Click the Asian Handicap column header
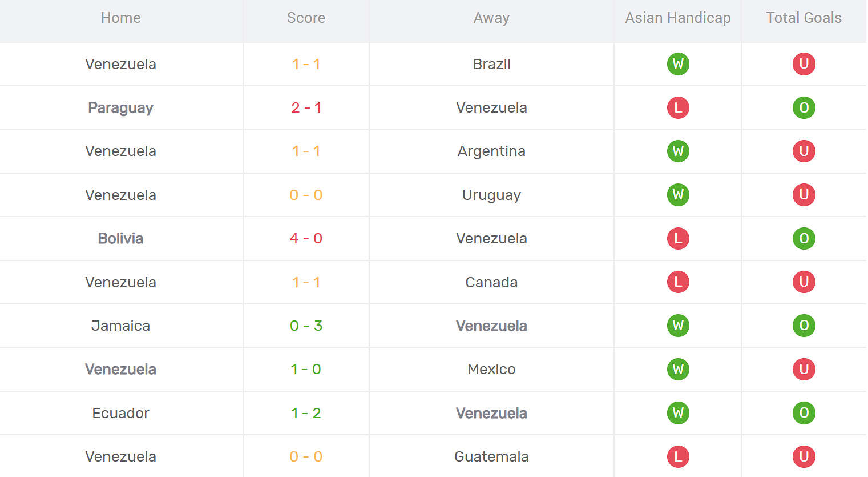The image size is (868, 477). (677, 18)
